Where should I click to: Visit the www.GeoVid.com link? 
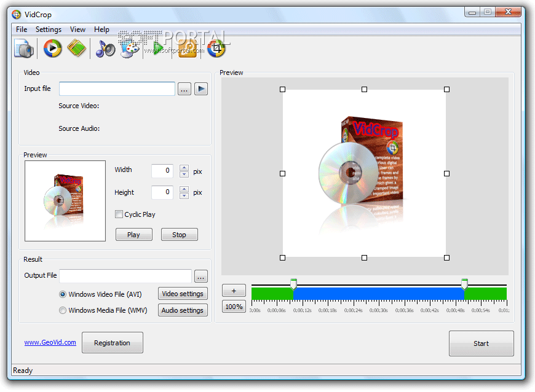[x=50, y=342]
